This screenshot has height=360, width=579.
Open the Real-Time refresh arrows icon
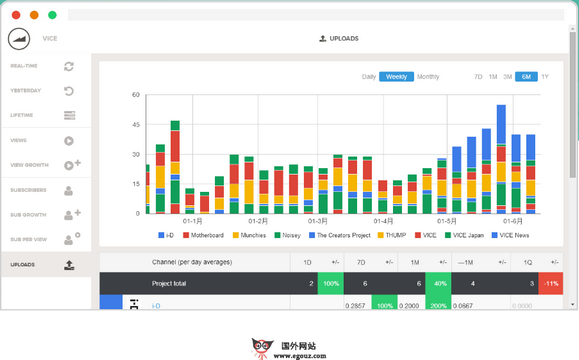click(x=69, y=66)
